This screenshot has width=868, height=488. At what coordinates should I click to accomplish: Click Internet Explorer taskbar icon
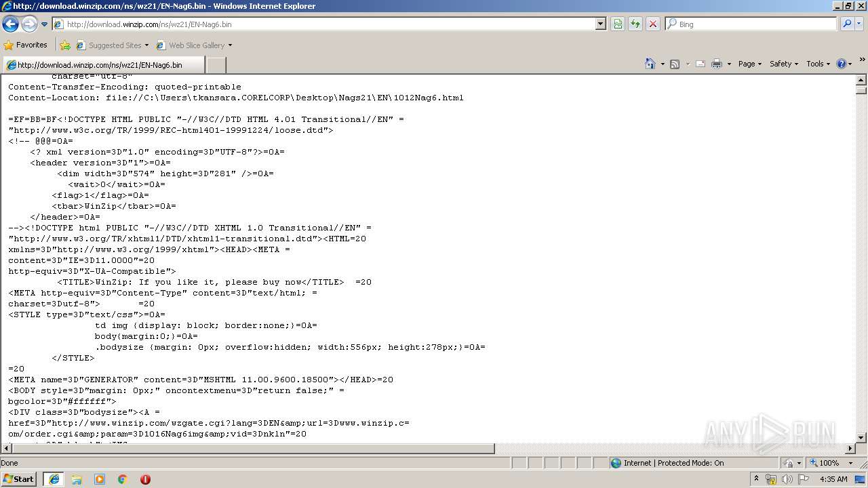click(x=54, y=479)
